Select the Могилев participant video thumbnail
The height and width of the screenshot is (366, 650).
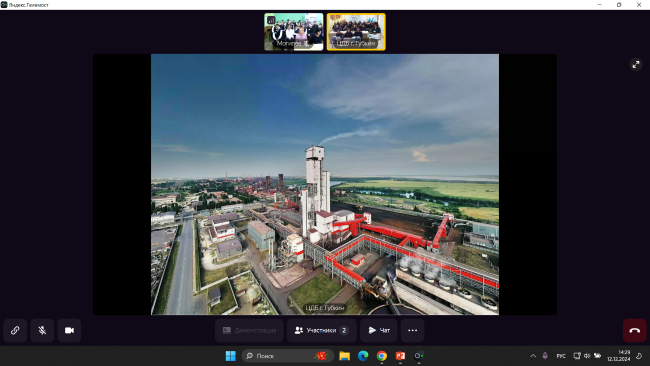point(293,32)
